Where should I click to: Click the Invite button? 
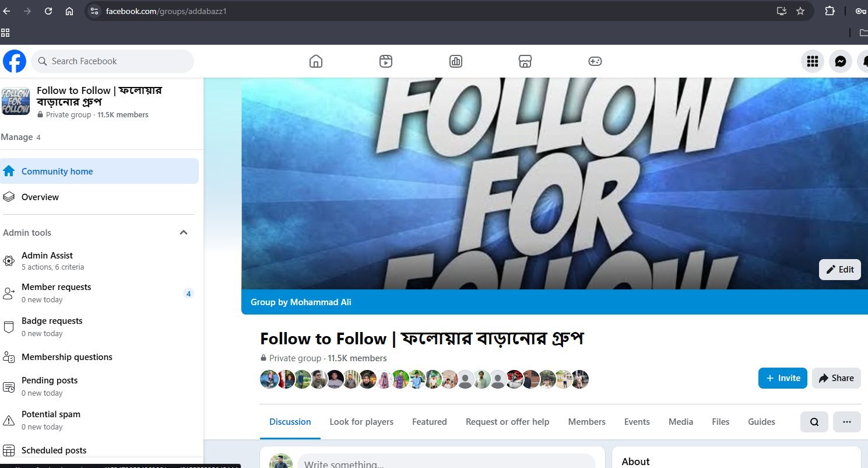[x=783, y=378]
